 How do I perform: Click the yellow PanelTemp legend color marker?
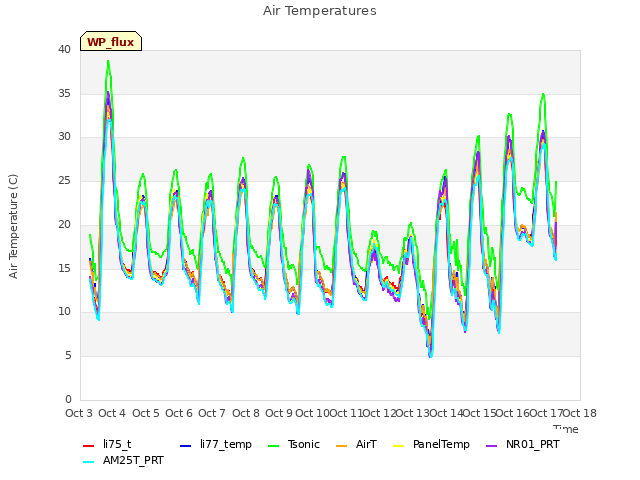(398, 445)
